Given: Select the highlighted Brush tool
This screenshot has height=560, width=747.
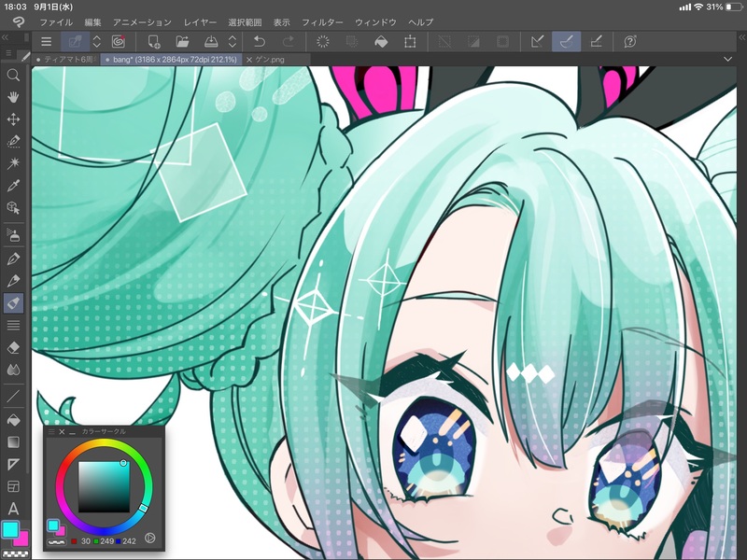Looking at the screenshot, I should coord(13,302).
